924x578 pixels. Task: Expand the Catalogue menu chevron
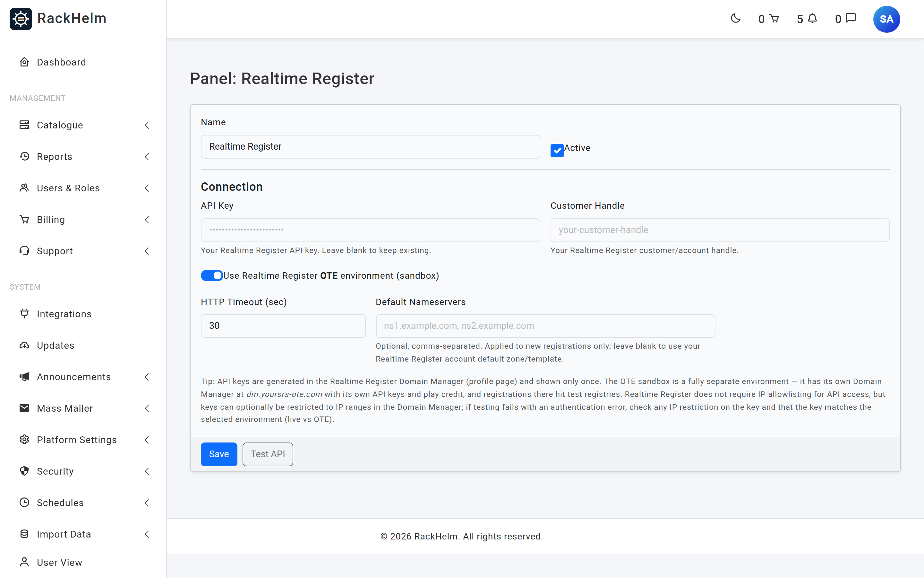tap(147, 125)
